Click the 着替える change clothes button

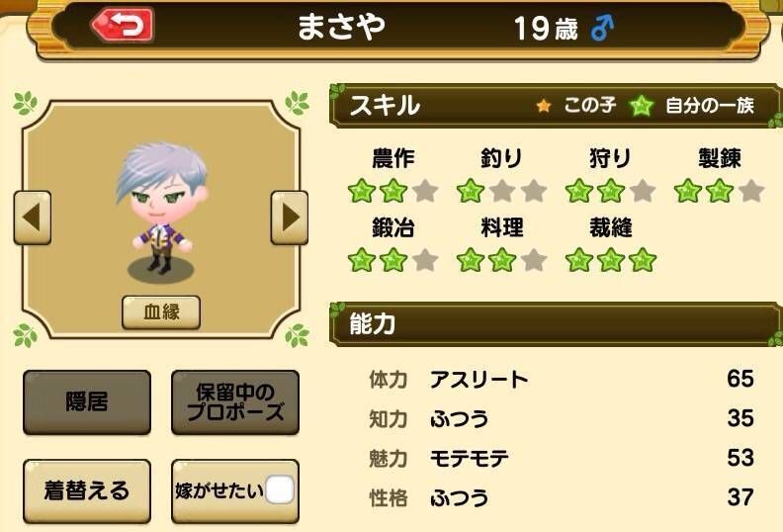pyautogui.click(x=87, y=490)
